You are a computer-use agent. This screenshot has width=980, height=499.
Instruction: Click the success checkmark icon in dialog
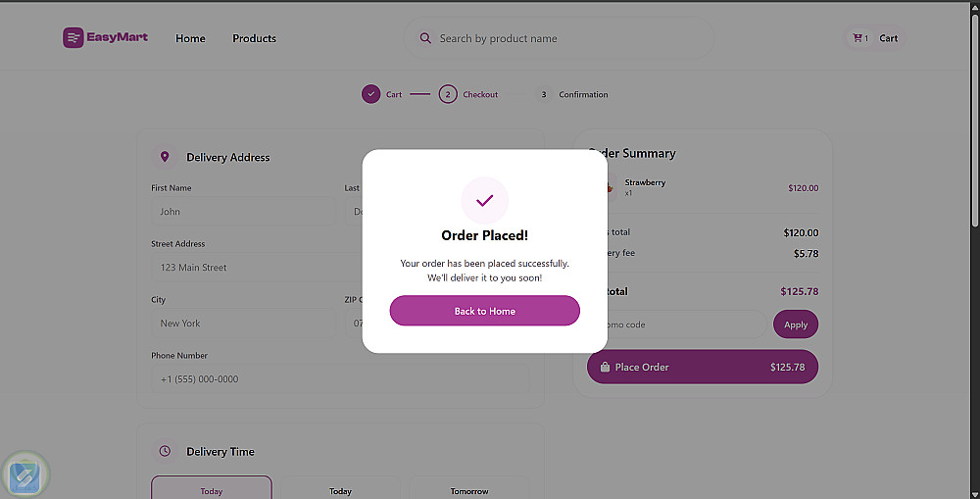coord(484,200)
